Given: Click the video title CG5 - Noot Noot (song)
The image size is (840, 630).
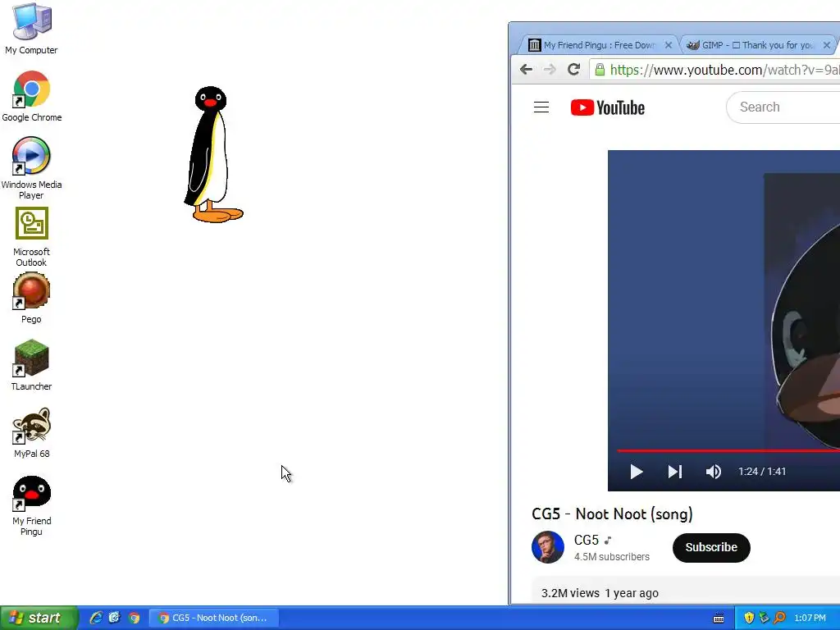Looking at the screenshot, I should pos(612,514).
